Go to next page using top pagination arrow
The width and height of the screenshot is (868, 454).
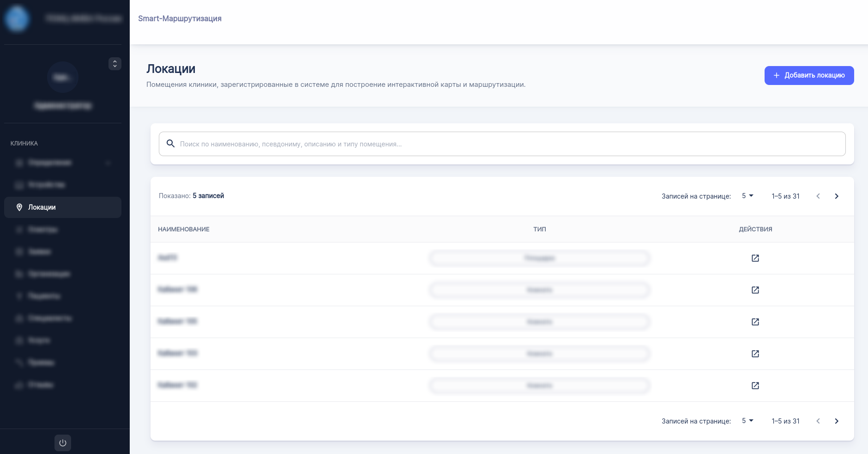coord(837,196)
